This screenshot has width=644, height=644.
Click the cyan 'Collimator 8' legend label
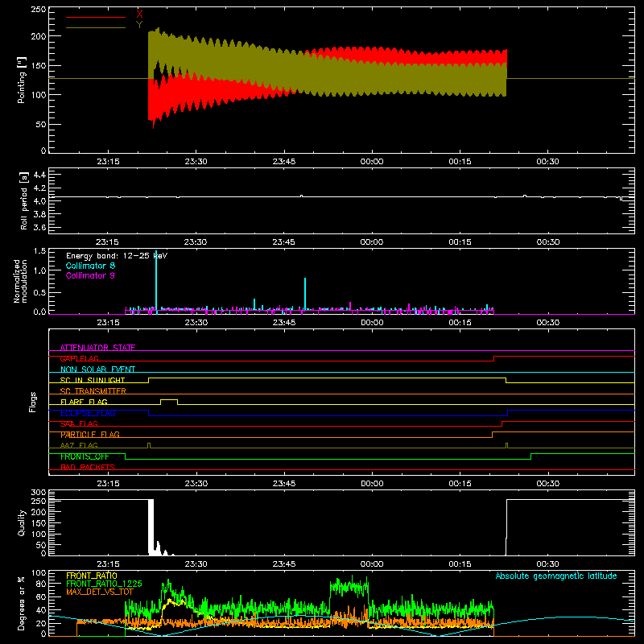click(x=90, y=266)
